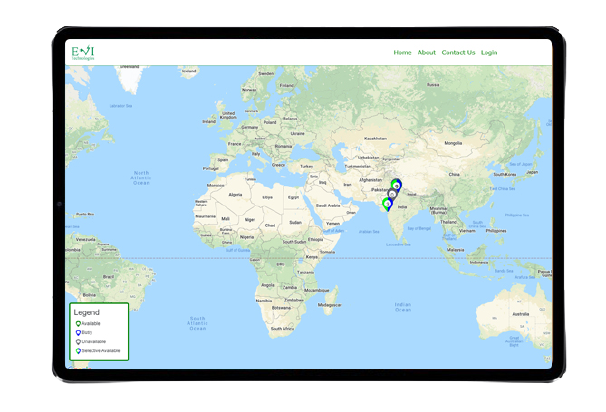The width and height of the screenshot is (606, 412).
Task: Click the EVI Technologies logo
Action: 83,52
